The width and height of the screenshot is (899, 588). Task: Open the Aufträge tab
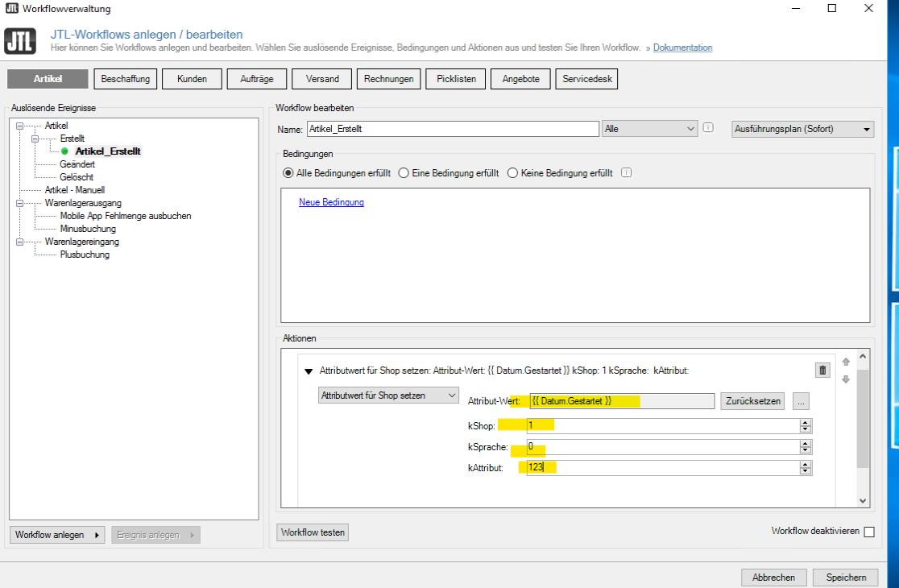coord(256,79)
